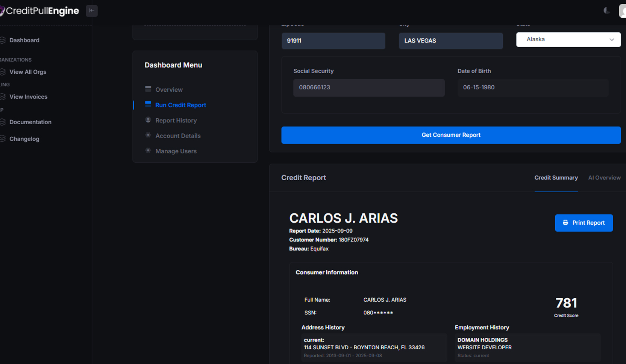Click the zip code field containing 91911

click(333, 41)
